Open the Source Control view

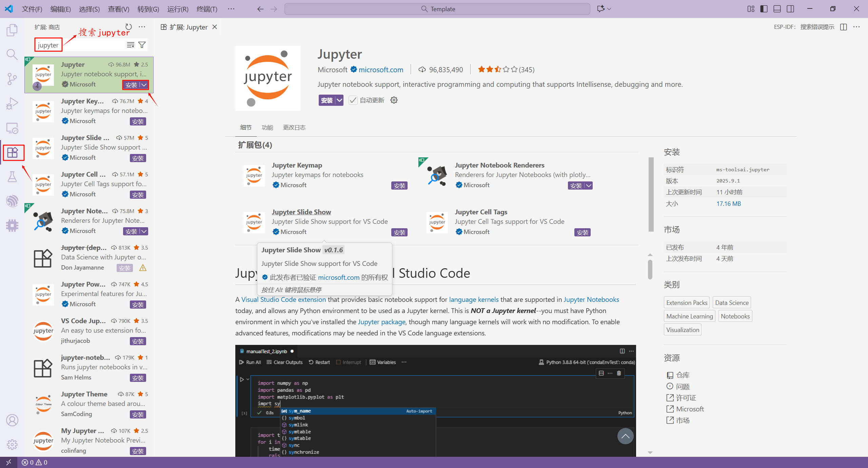12,79
